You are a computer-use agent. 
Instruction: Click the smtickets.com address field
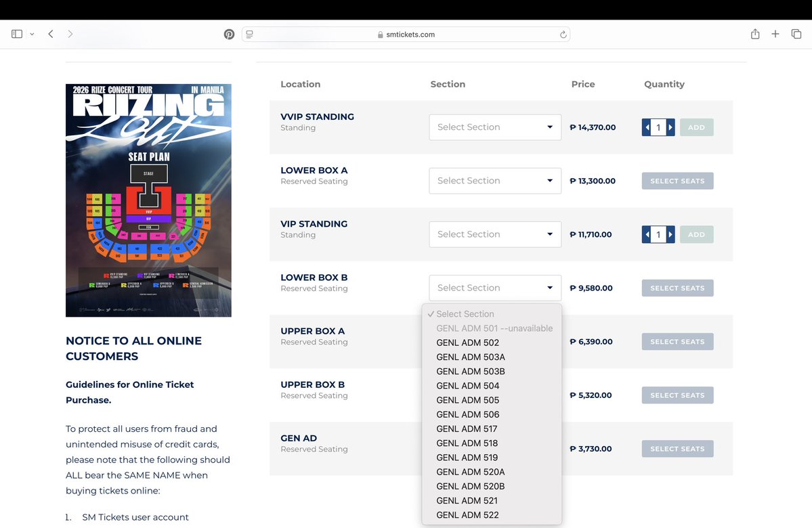[406, 34]
